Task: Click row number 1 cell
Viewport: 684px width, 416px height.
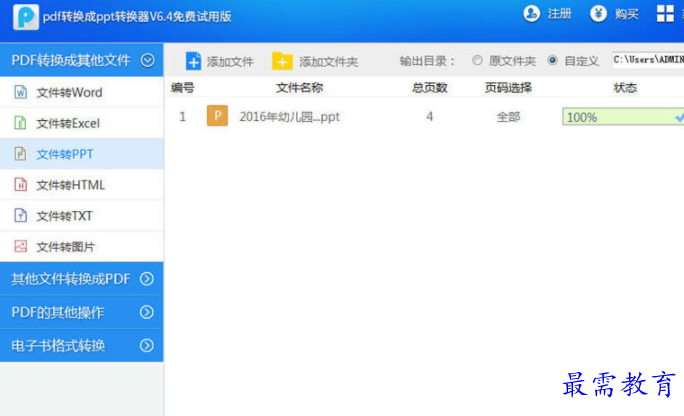Action: click(182, 116)
